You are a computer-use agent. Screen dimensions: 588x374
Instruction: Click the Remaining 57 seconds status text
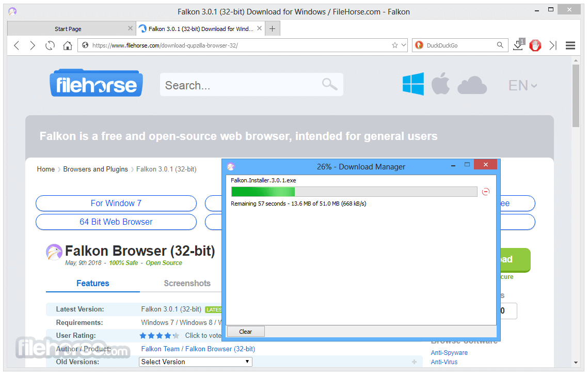pyautogui.click(x=298, y=204)
